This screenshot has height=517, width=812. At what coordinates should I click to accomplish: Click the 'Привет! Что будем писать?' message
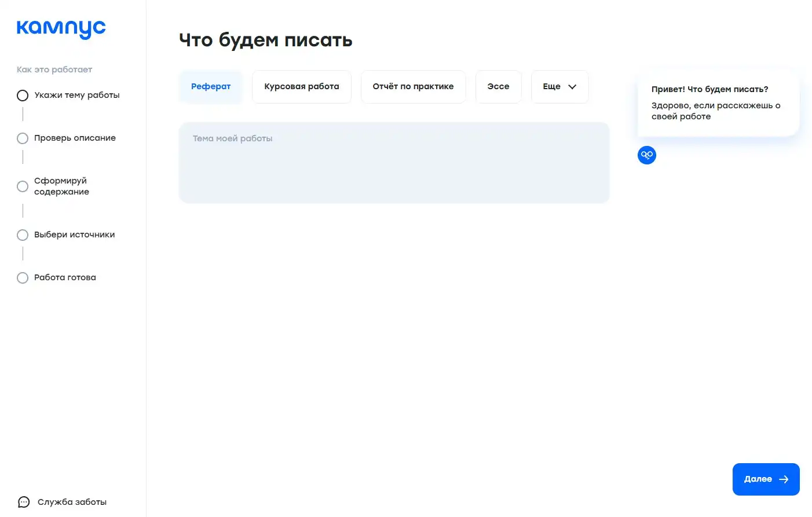click(x=709, y=89)
